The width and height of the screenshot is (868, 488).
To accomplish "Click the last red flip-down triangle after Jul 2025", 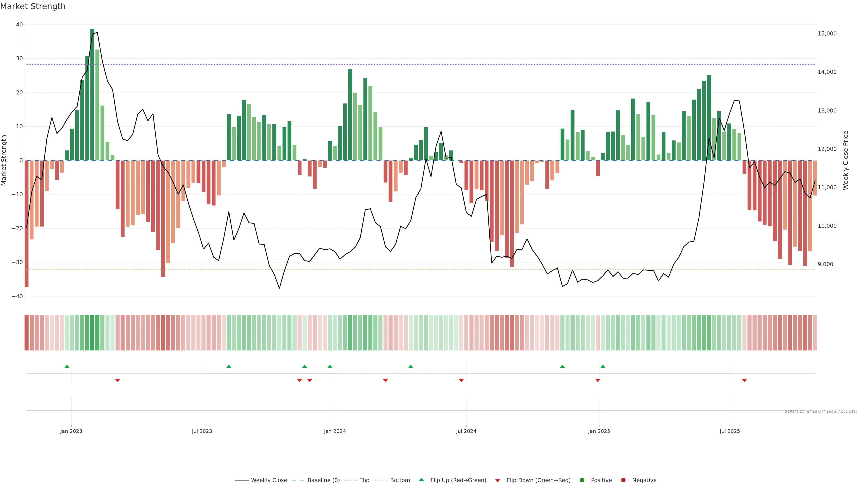I will (x=744, y=380).
